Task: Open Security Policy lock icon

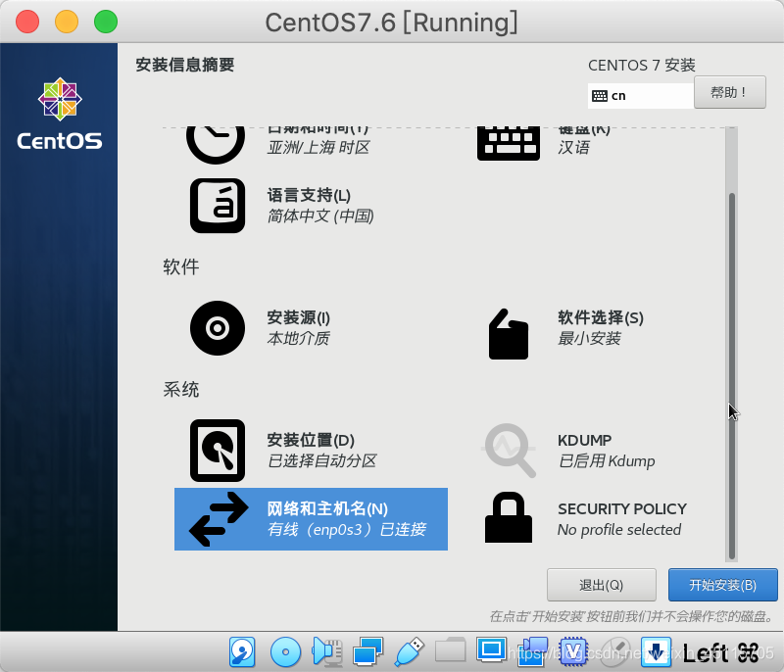Action: (x=509, y=517)
